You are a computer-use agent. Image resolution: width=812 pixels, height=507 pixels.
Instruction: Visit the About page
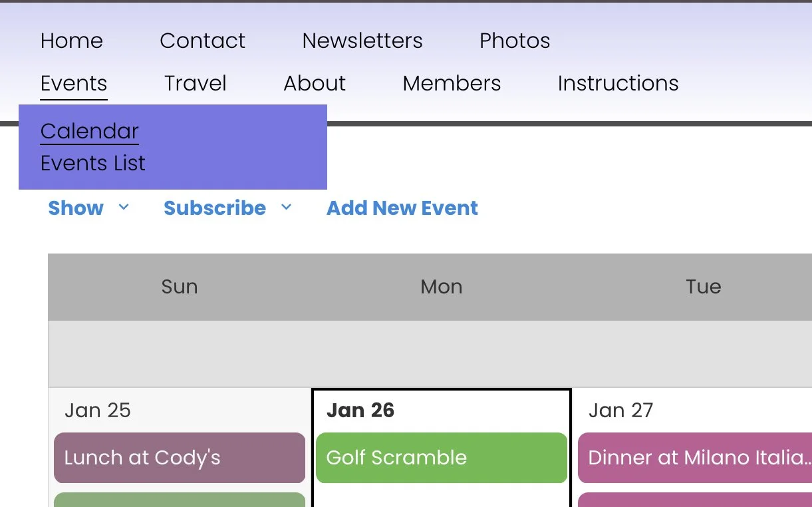315,83
